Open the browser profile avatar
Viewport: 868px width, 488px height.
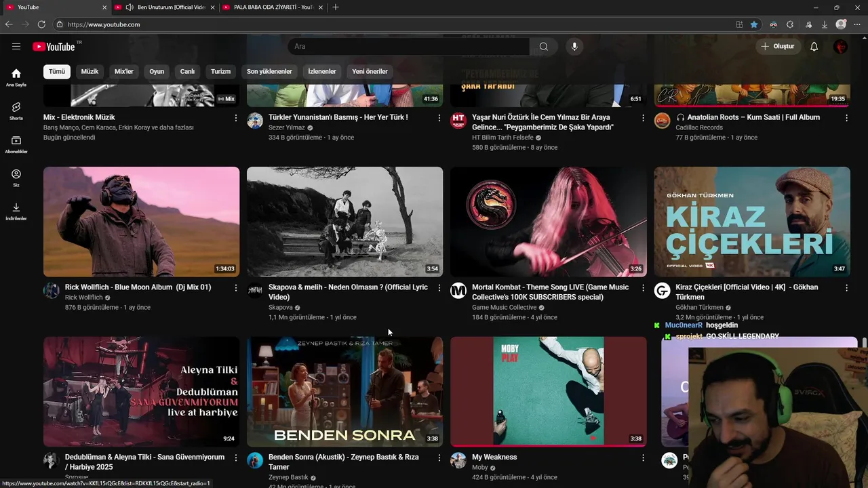pyautogui.click(x=841, y=24)
